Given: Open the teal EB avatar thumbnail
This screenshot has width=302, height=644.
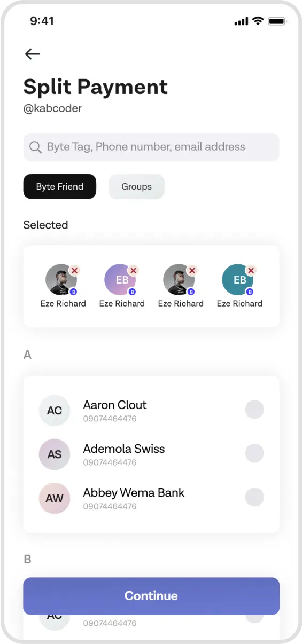Looking at the screenshot, I should pos(238,279).
